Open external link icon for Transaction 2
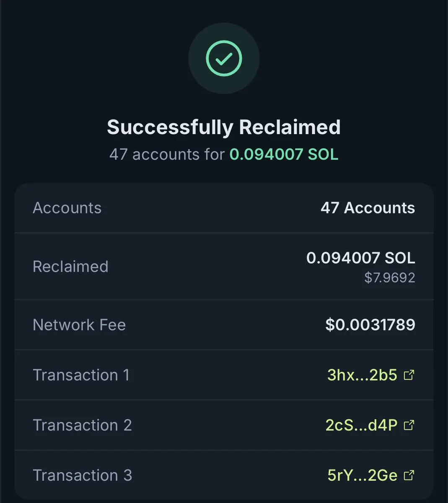This screenshot has width=448, height=503. tap(409, 425)
